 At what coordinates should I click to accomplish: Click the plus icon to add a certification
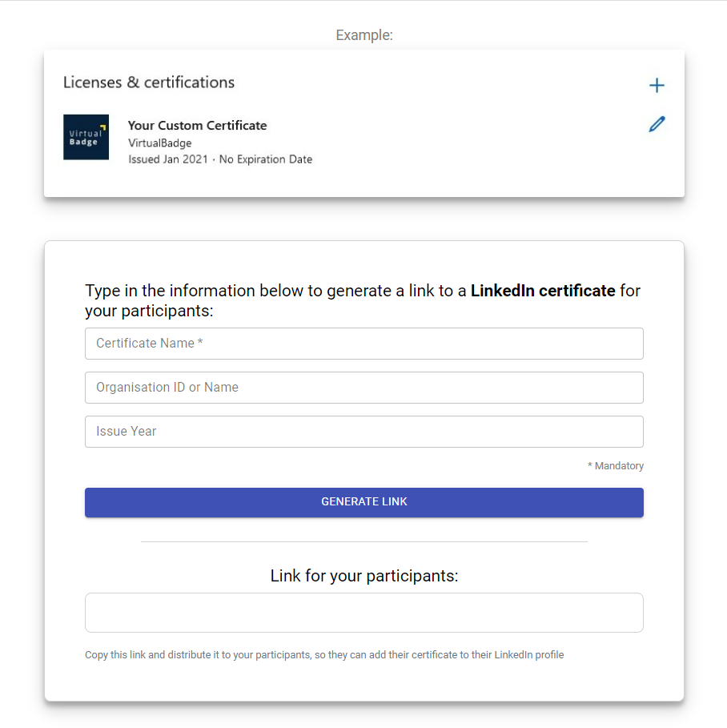[657, 85]
